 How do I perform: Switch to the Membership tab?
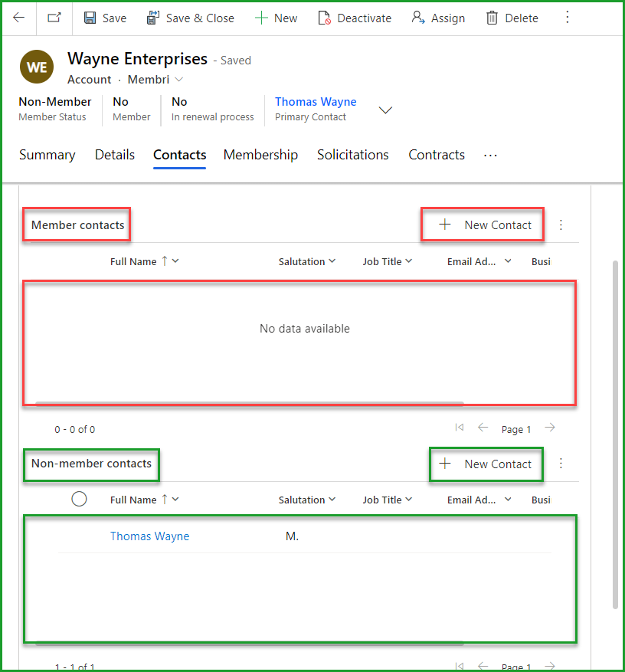pyautogui.click(x=260, y=155)
